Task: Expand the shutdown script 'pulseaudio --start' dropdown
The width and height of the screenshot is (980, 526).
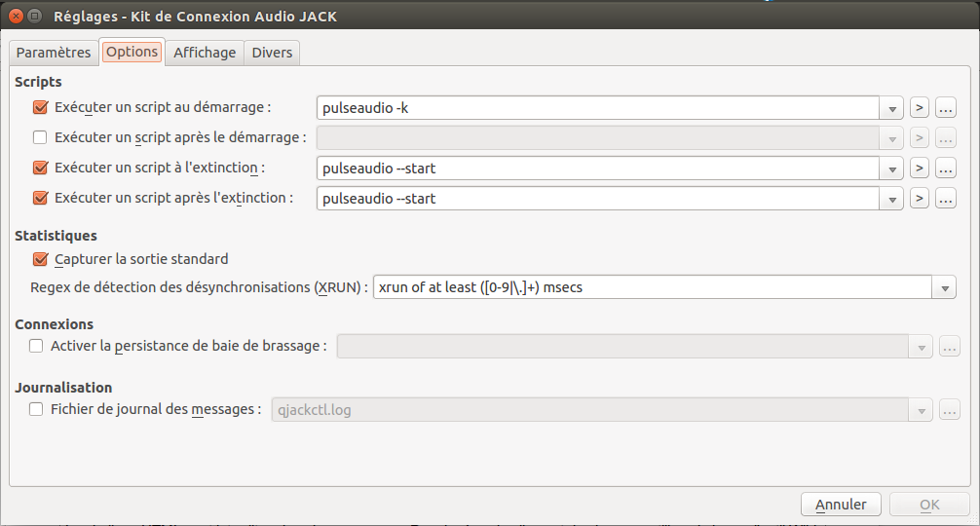Action: (892, 169)
